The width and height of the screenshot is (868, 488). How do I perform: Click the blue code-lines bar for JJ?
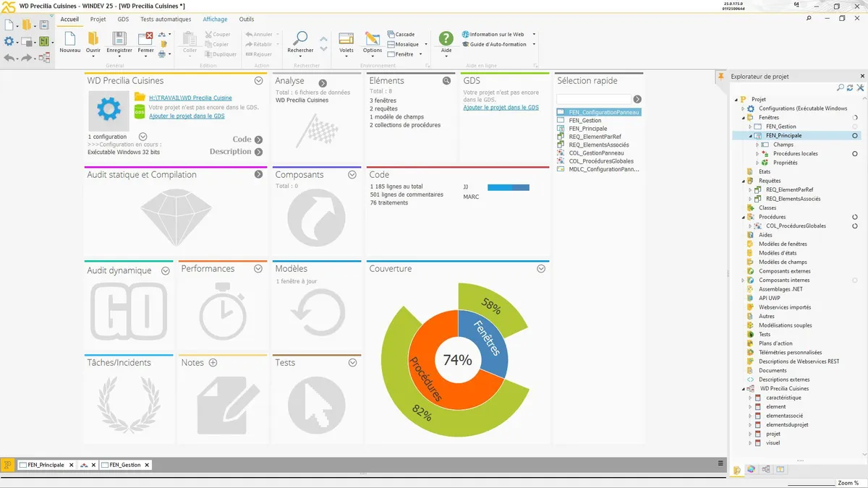click(x=509, y=187)
